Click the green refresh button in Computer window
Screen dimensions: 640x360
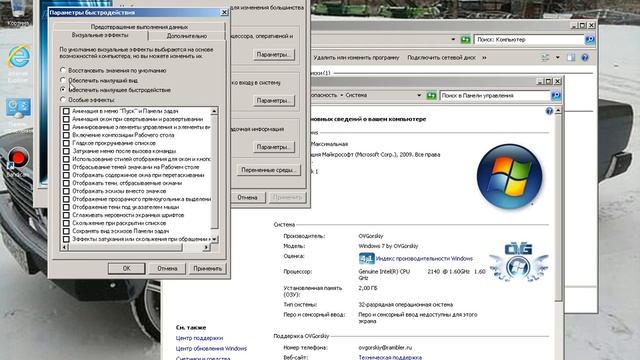tap(465, 40)
